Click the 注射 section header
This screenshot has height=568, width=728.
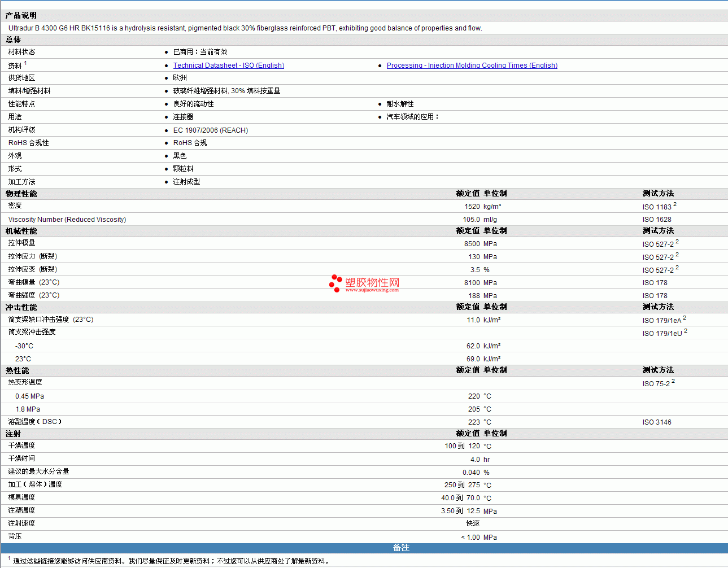(x=14, y=434)
